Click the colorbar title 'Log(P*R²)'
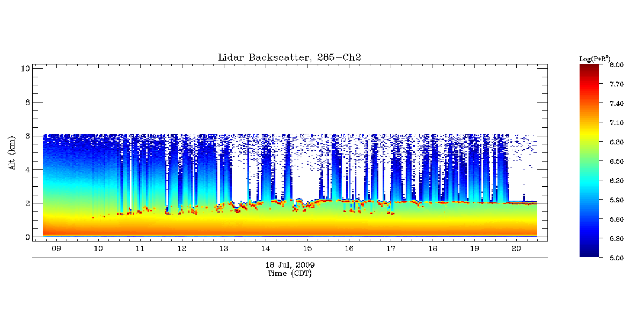The image size is (644, 322). click(595, 58)
